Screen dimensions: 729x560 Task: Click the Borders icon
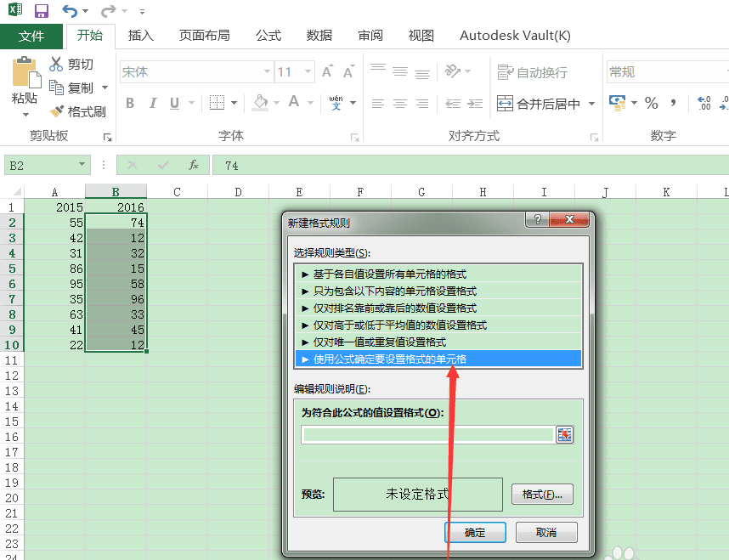(x=218, y=102)
